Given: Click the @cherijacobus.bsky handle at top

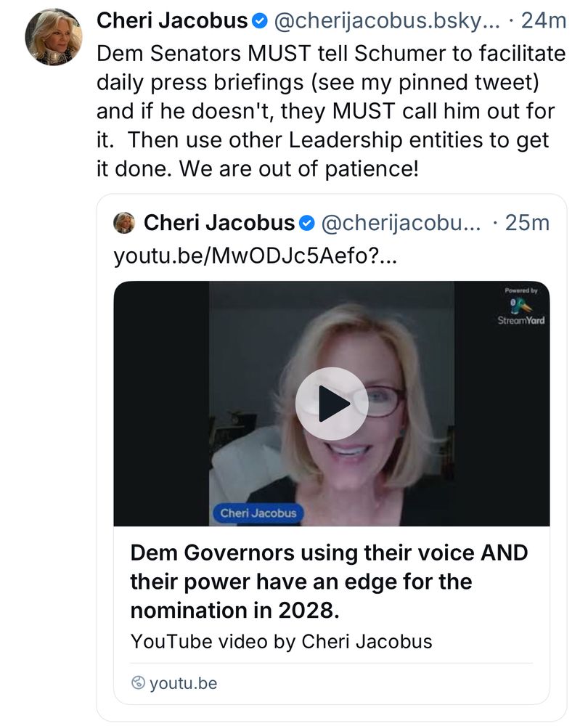Looking at the screenshot, I should pyautogui.click(x=387, y=21).
